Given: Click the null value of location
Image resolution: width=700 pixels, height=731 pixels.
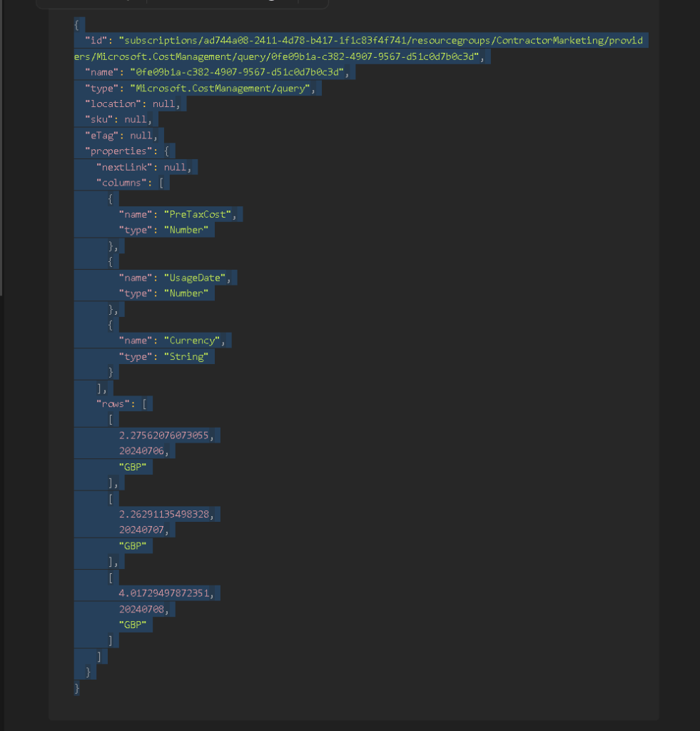Looking at the screenshot, I should tap(164, 104).
